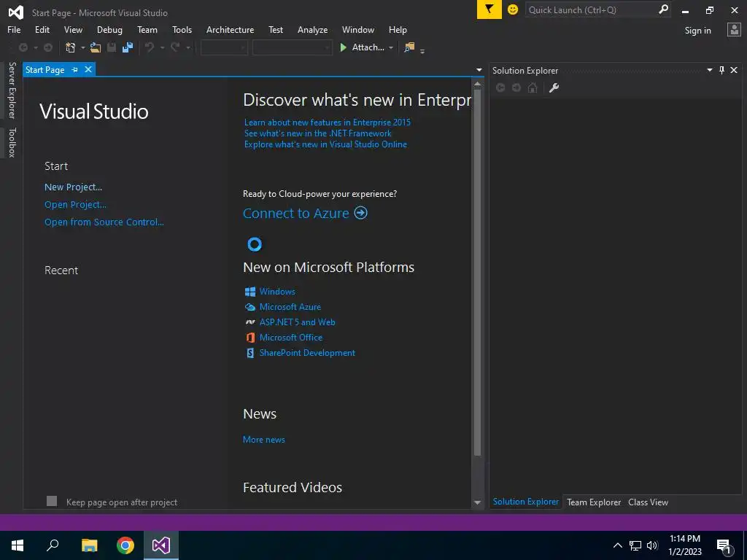Open the New Project dropdown arrow
The image size is (747, 560).
click(82, 47)
